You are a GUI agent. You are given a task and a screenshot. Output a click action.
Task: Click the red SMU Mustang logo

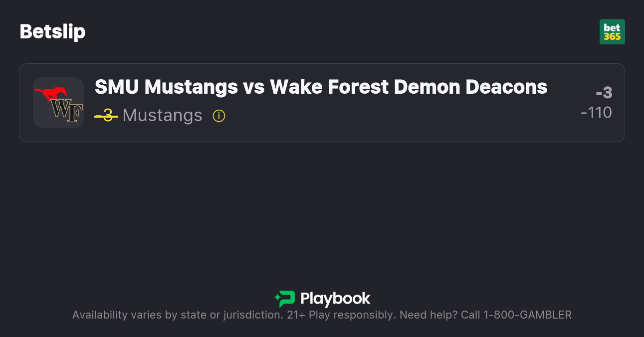click(x=50, y=93)
